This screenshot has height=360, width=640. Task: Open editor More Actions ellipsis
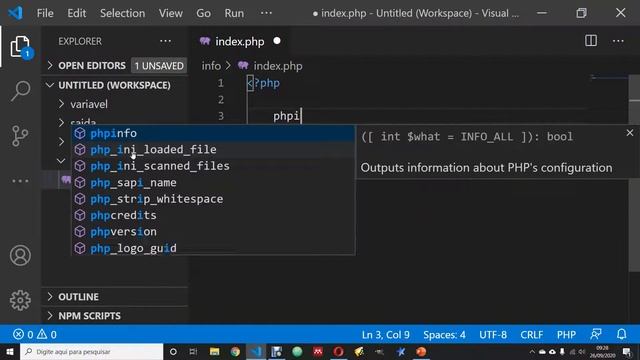point(618,41)
